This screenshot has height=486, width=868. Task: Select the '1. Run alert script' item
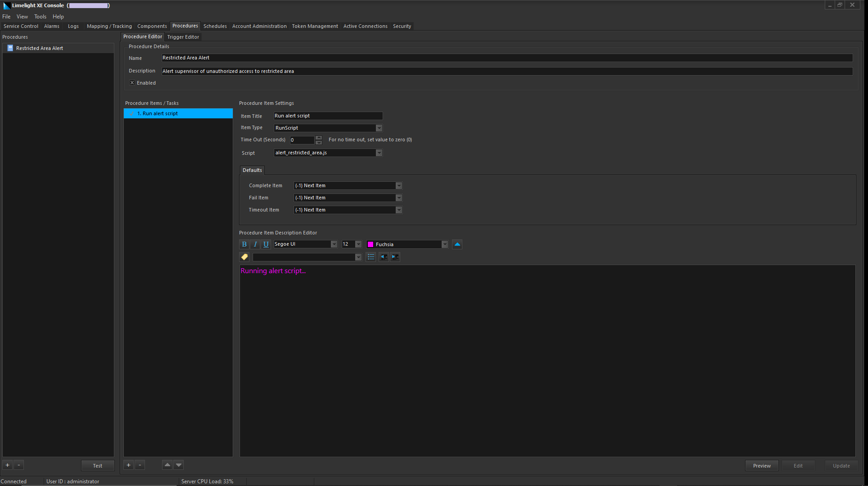(x=178, y=113)
